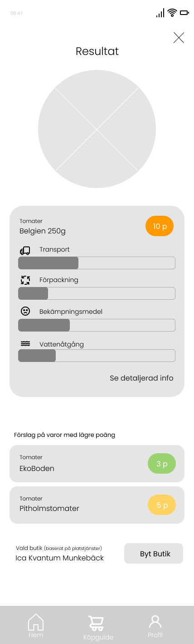The image size is (194, 644).
Task: Tap the orange 10 p score badge
Action: [x=160, y=226]
